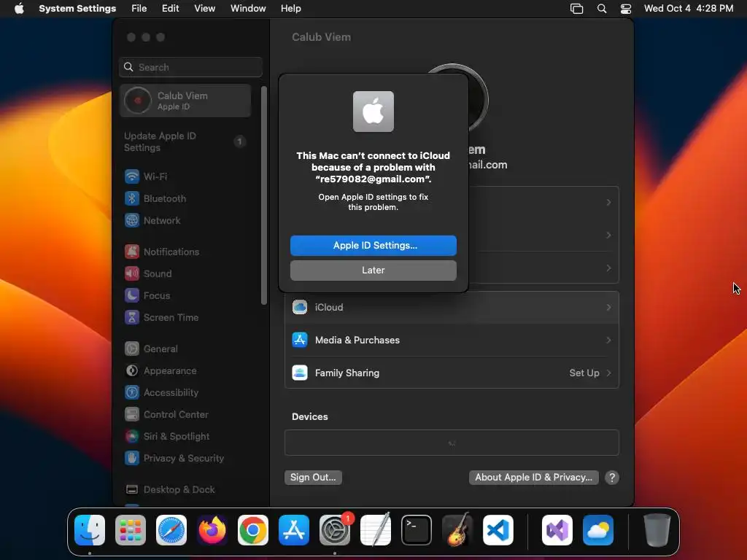Open the cloud weather app in Dock
This screenshot has width=747, height=560.
(598, 530)
